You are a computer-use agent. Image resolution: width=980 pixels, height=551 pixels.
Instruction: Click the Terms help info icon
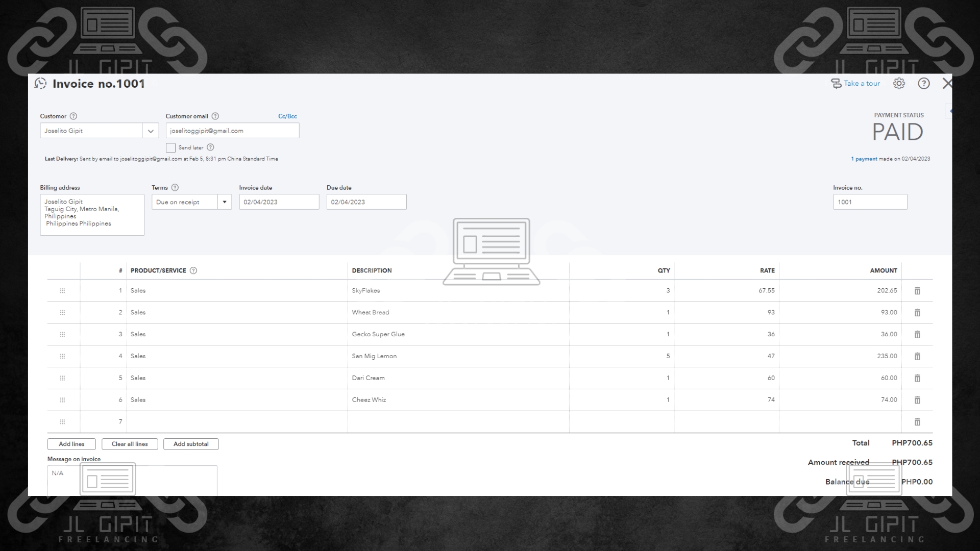[x=175, y=188]
